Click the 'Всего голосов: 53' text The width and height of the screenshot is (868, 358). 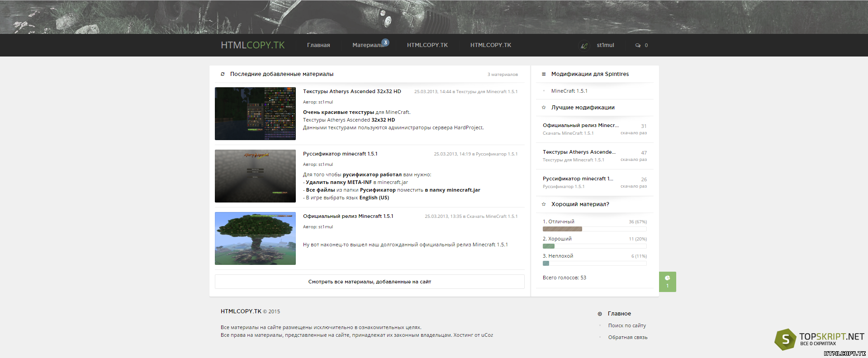[x=564, y=278]
